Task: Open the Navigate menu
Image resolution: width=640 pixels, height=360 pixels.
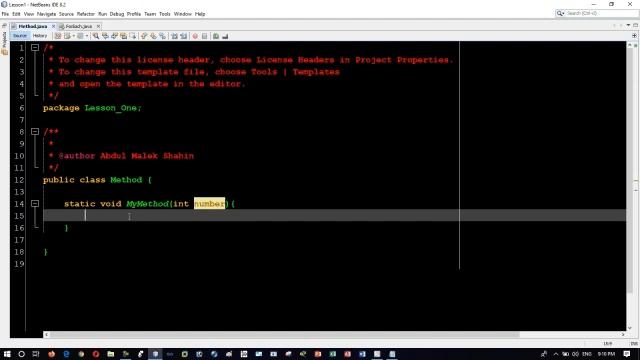Action: 47,14
